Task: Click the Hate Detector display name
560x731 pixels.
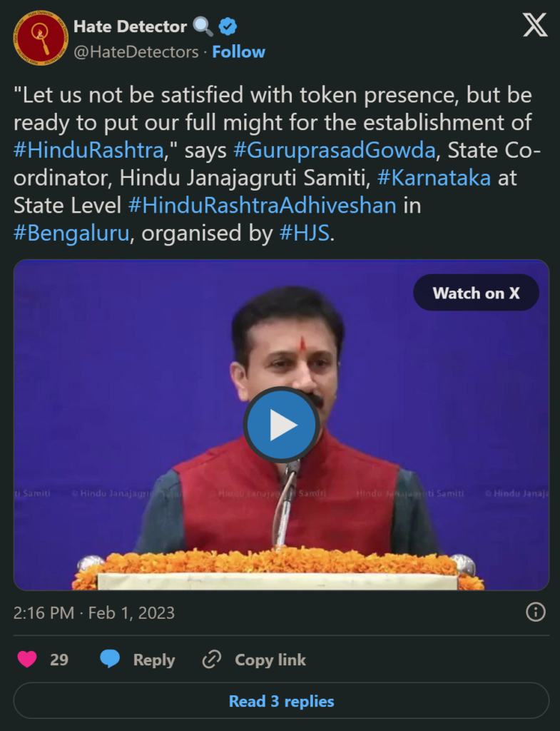Action: (130, 26)
